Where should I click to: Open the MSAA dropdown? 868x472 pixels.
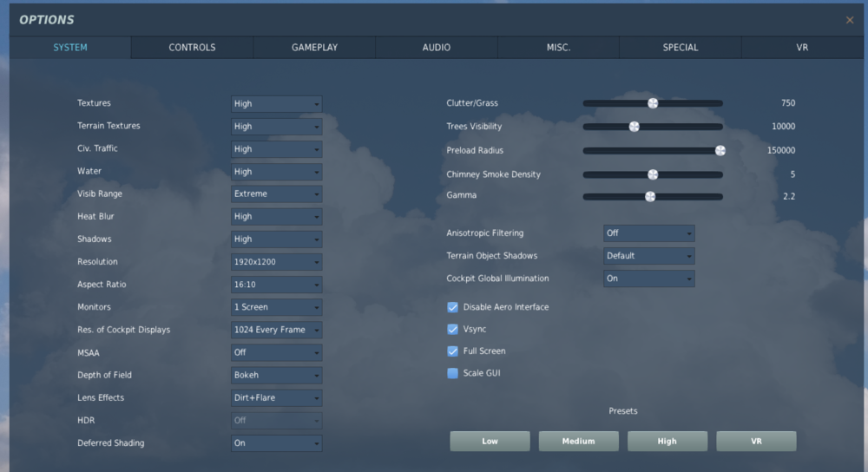[x=276, y=352]
